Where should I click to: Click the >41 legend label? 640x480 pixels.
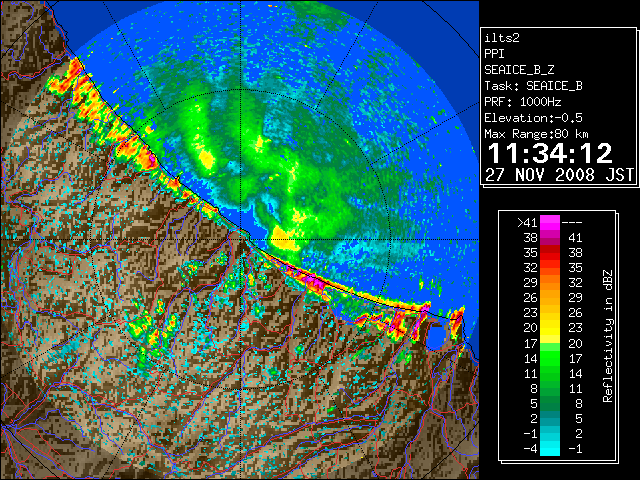point(527,222)
